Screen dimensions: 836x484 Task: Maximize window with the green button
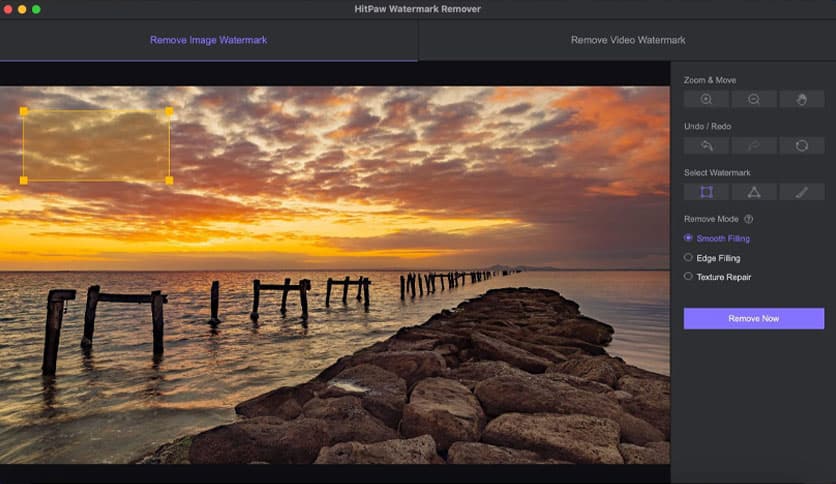pos(36,9)
